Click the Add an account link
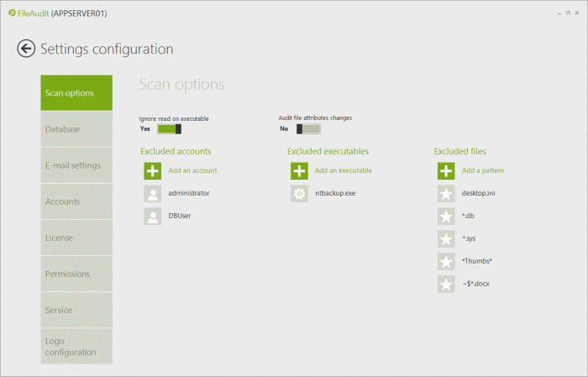Image resolution: width=588 pixels, height=377 pixels. pos(192,170)
